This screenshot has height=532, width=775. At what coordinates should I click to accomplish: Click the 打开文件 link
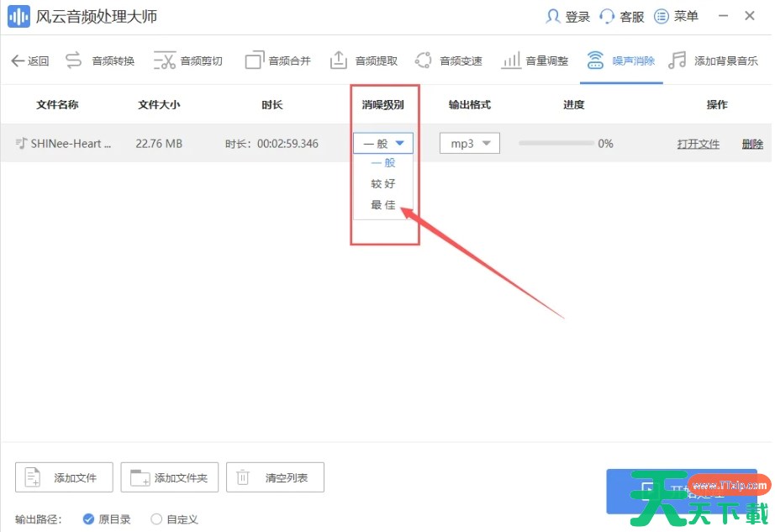699,144
